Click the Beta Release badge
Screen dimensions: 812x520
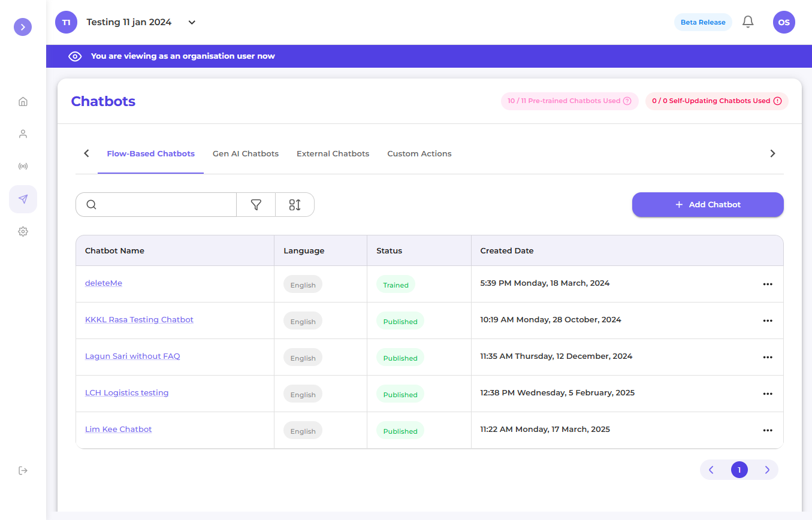point(703,22)
